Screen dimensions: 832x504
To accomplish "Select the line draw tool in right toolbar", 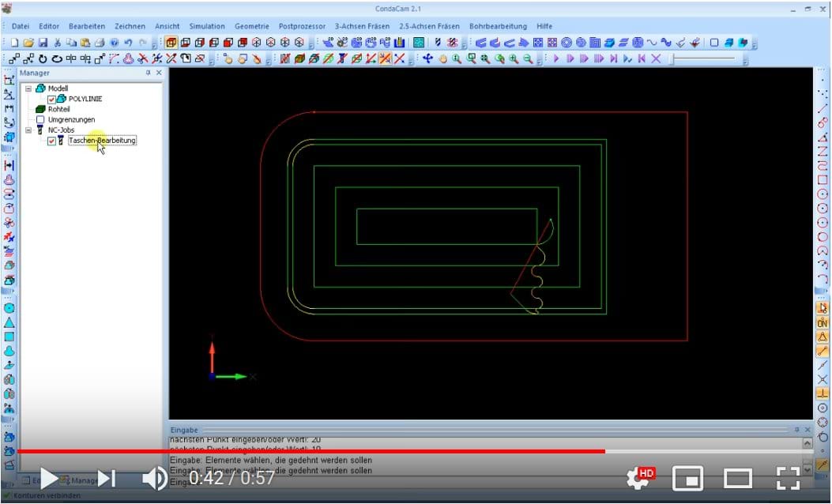I will 823,108.
